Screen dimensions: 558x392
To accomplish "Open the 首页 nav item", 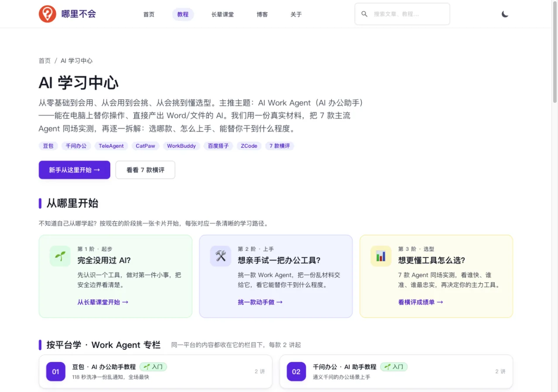I will [149, 14].
